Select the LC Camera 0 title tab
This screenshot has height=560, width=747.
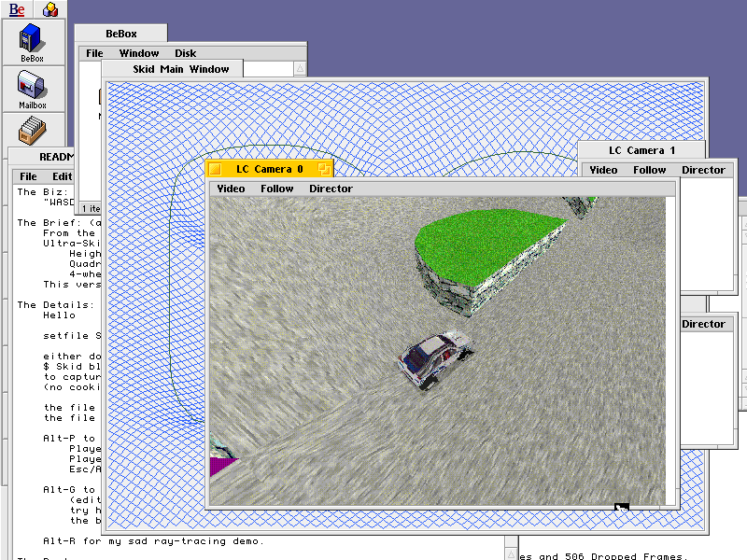pos(270,169)
